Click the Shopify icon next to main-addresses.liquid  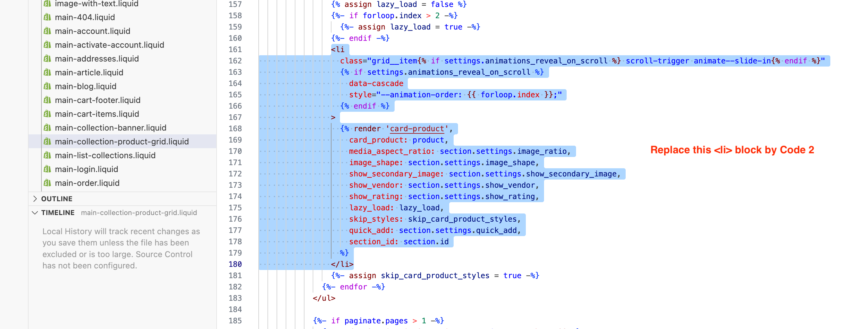[47, 59]
